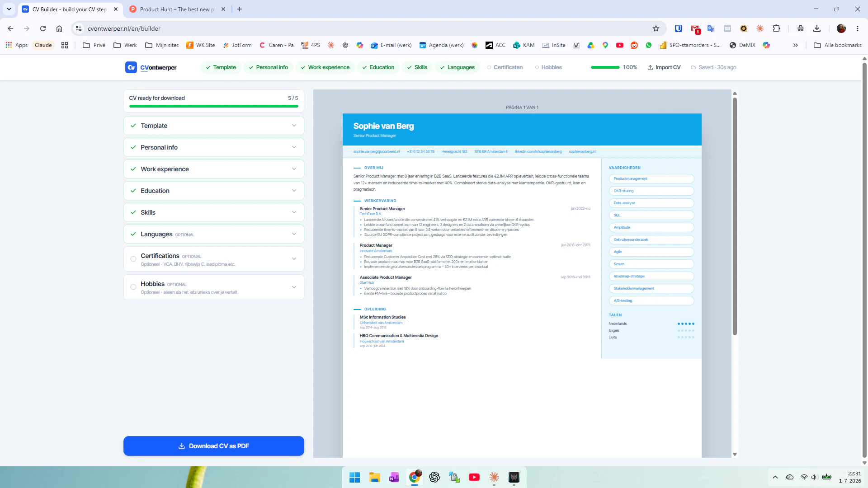Click the browser downloads icon
The width and height of the screenshot is (868, 488).
817,28
